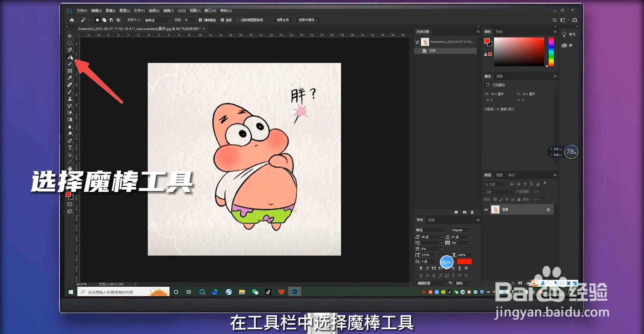Image resolution: width=644 pixels, height=334 pixels.
Task: Click Intersect with Selection mode icon
Action: click(118, 20)
